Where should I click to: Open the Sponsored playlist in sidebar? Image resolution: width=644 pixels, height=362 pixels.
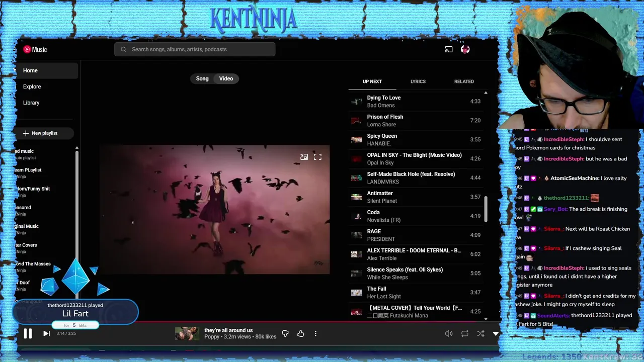(23, 210)
